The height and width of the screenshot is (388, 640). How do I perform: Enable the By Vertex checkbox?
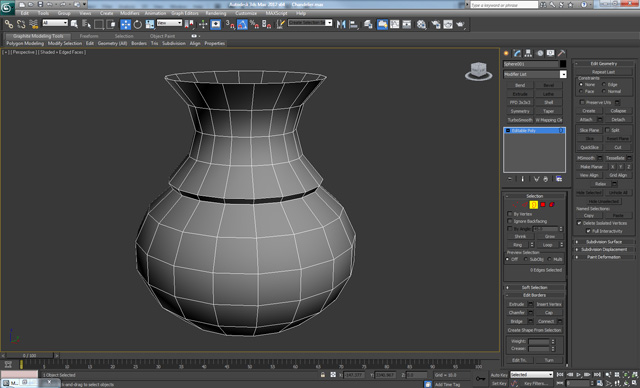[x=509, y=214]
